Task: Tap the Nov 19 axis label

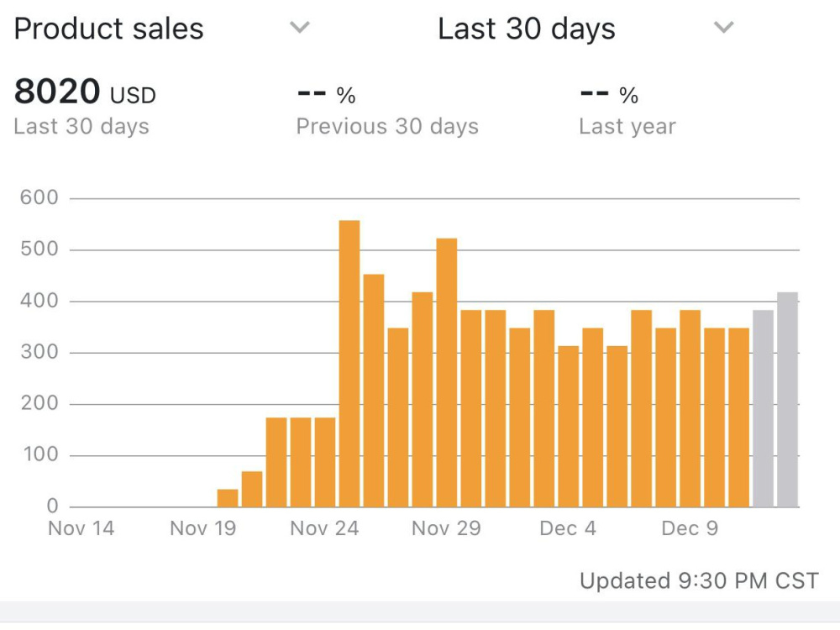Action: (203, 528)
